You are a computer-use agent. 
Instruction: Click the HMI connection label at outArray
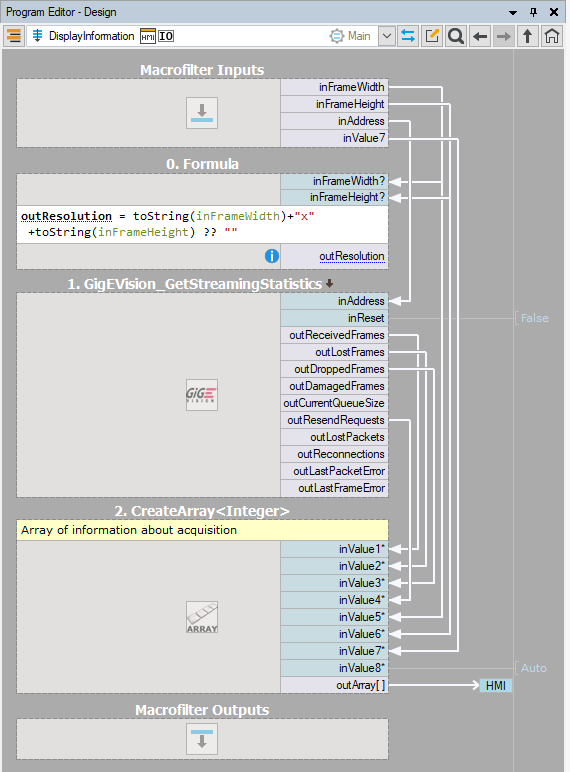[496, 685]
